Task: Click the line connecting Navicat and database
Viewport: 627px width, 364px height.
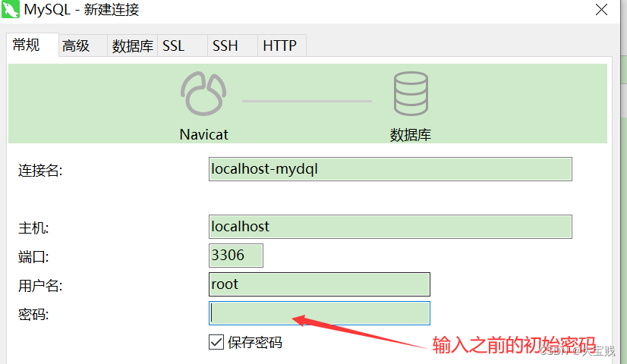Action: pyautogui.click(x=307, y=101)
